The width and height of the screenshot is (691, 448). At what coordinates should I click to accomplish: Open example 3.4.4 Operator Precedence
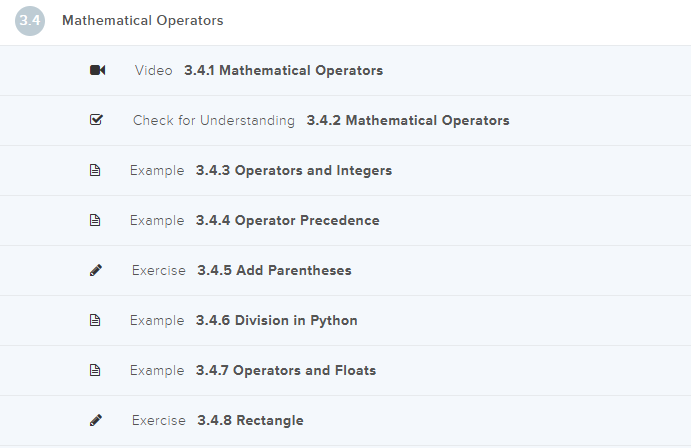(x=288, y=221)
